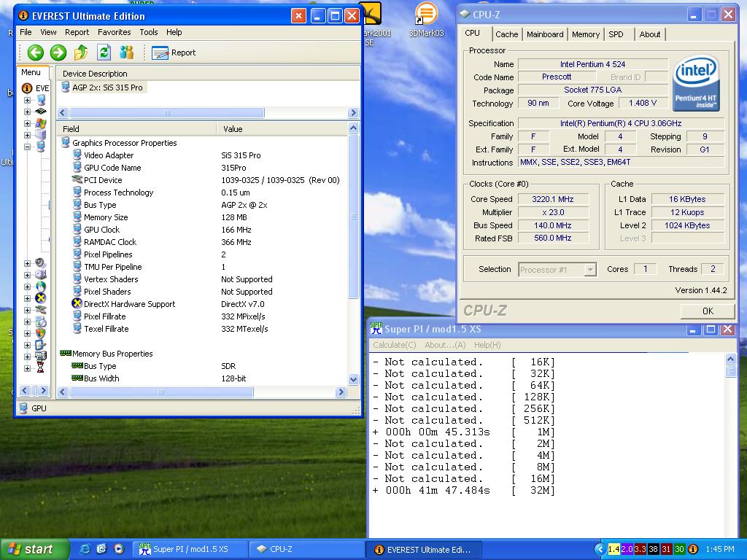Open the Favorites menu in EVEREST
This screenshot has height=560, width=747.
[114, 32]
